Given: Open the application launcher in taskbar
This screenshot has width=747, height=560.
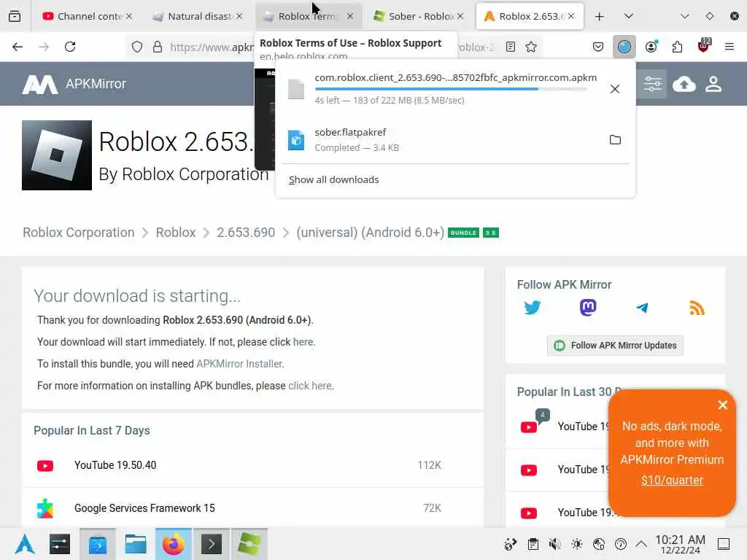Looking at the screenshot, I should [25, 544].
